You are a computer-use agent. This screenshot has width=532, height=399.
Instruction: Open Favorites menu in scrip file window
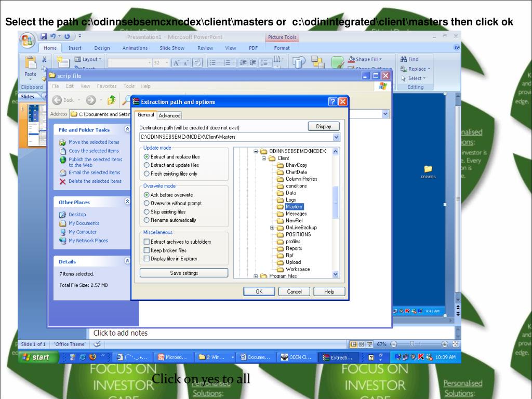(x=107, y=86)
